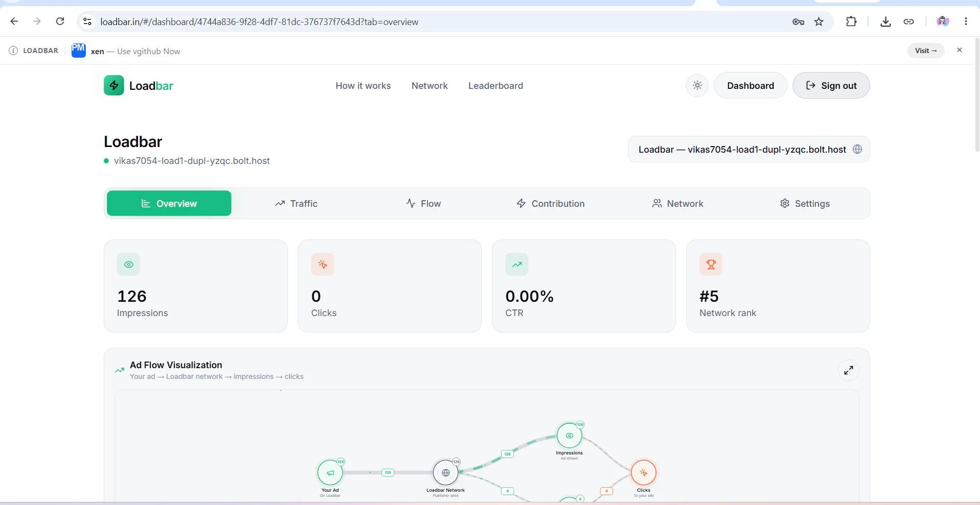Click the trend icon on the CTR card

pos(517,264)
